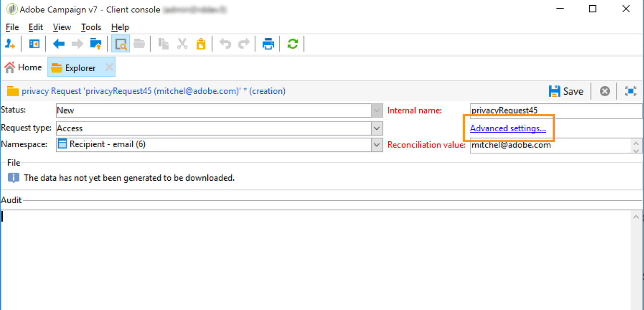644x310 pixels.
Task: Click the grey open folder toolbar icon
Action: (x=139, y=44)
